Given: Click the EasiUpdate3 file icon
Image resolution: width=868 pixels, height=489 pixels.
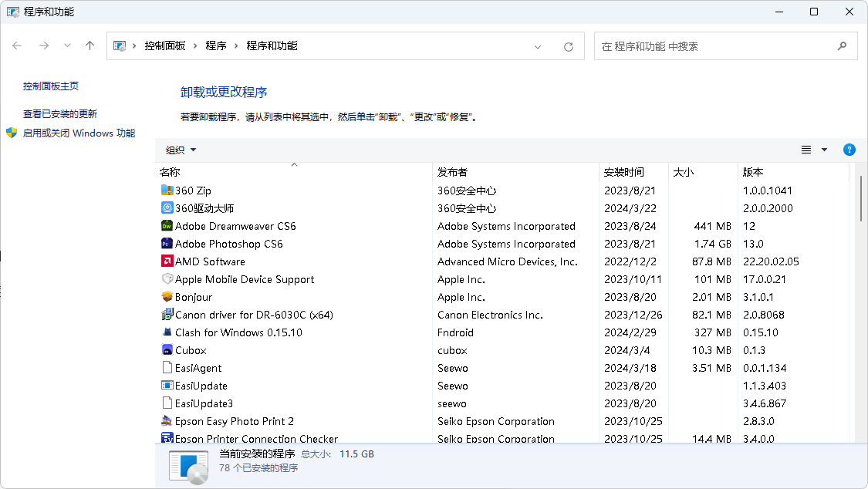Looking at the screenshot, I should tap(167, 403).
